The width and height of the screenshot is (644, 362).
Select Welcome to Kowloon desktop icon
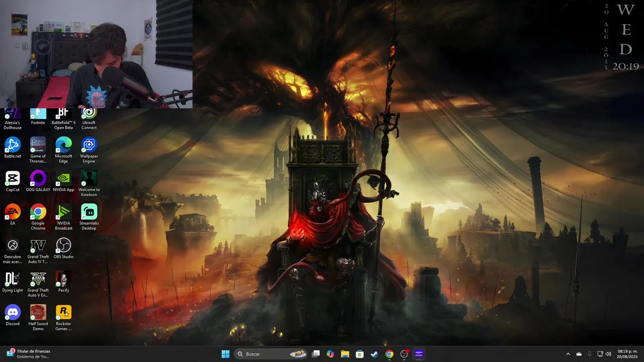click(89, 184)
